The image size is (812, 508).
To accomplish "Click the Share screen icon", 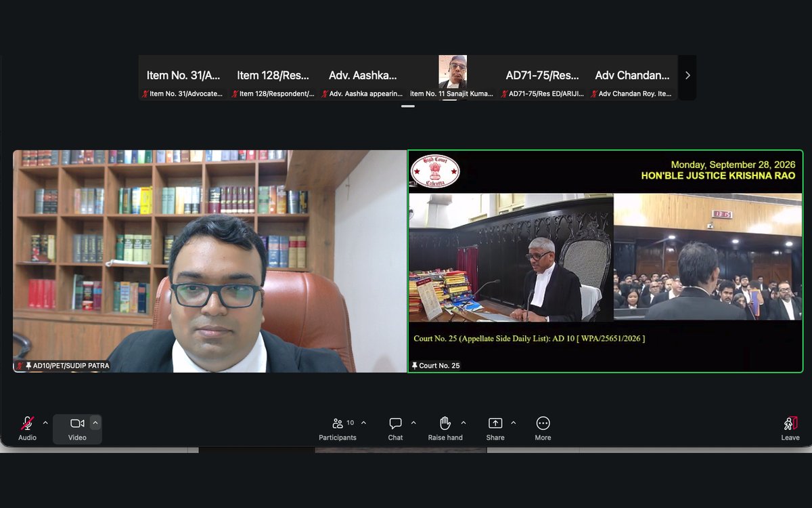I will point(495,423).
